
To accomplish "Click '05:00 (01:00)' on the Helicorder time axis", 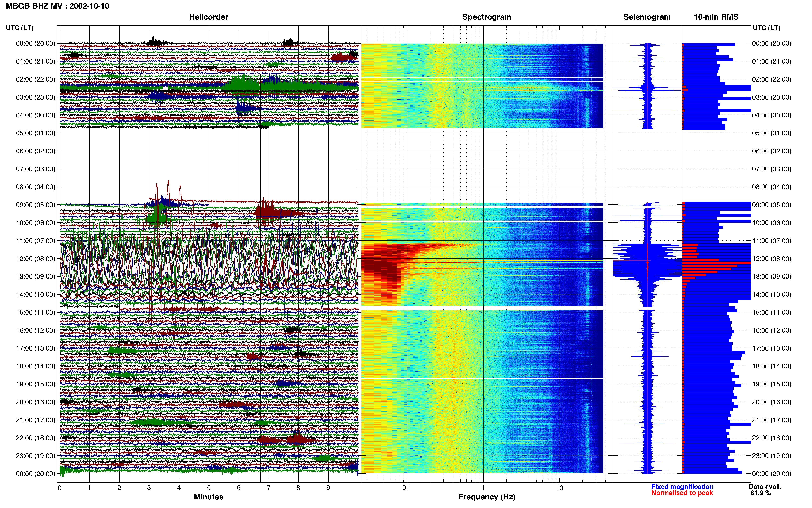I will click(x=36, y=133).
